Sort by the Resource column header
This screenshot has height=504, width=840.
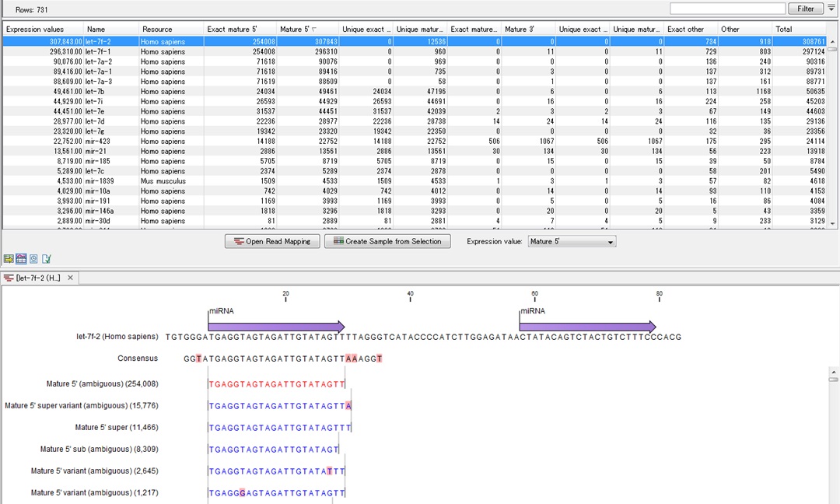click(171, 29)
